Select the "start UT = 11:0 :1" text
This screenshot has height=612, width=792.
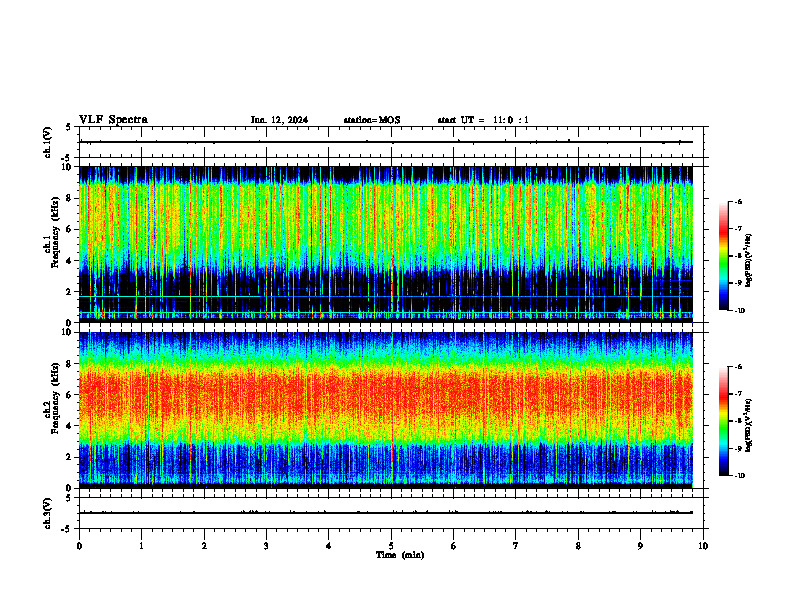click(483, 120)
